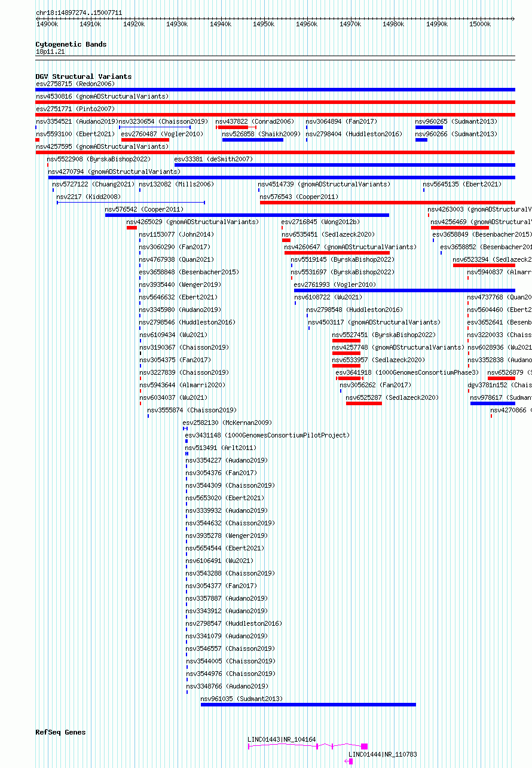532x768 pixels.
Task: Click the blue bar under nsv978617
Action: 493,403
